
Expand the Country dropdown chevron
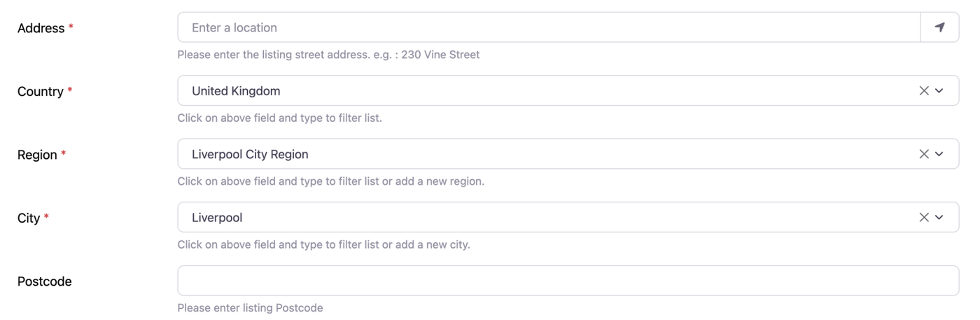[x=939, y=91]
